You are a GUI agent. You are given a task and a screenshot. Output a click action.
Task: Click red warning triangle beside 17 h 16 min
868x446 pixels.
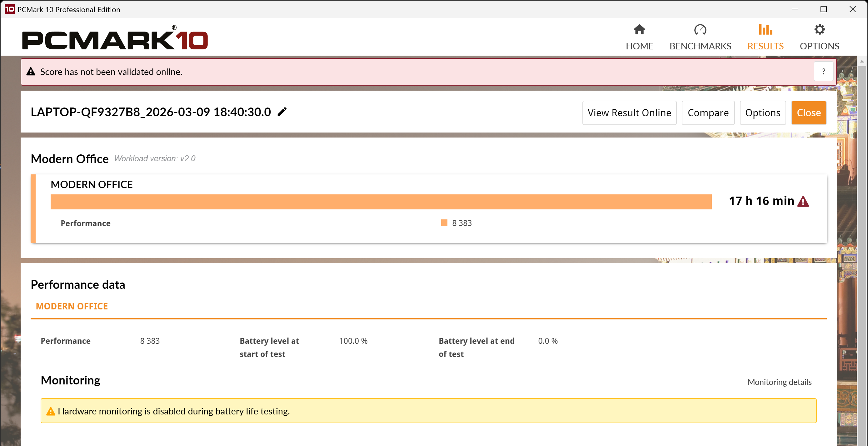[x=803, y=201]
